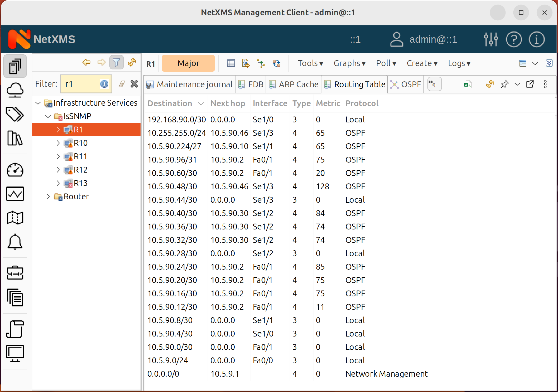Switch to the FDB tab
This screenshot has height=392, width=558.
251,84
